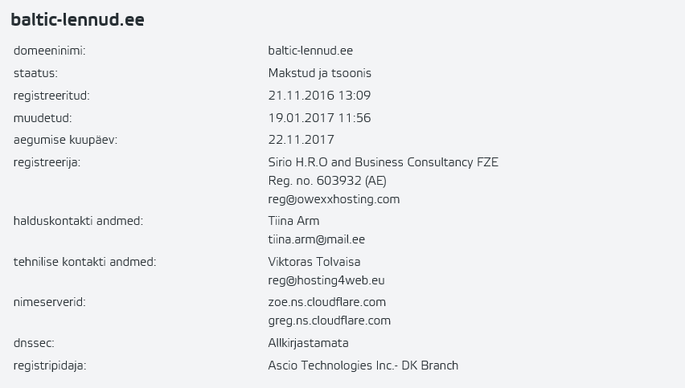
Task: Click nameserver greg.ns.cloudflare.com
Action: (329, 321)
